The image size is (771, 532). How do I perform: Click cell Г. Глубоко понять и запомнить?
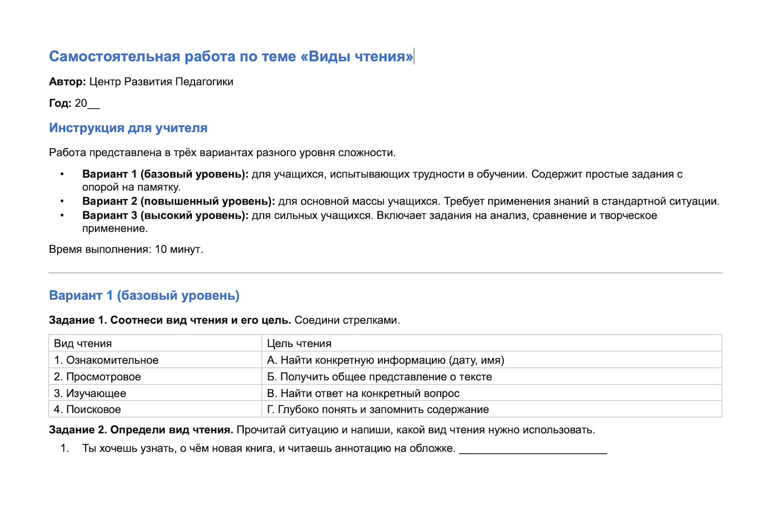[x=492, y=409]
